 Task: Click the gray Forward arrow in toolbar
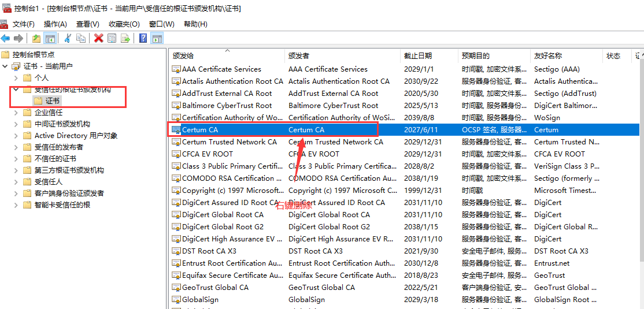18,38
